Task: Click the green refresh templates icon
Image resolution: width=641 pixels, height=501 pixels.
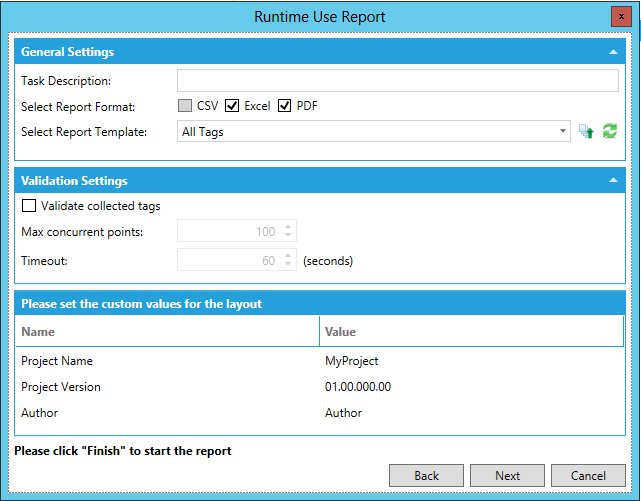Action: (609, 131)
